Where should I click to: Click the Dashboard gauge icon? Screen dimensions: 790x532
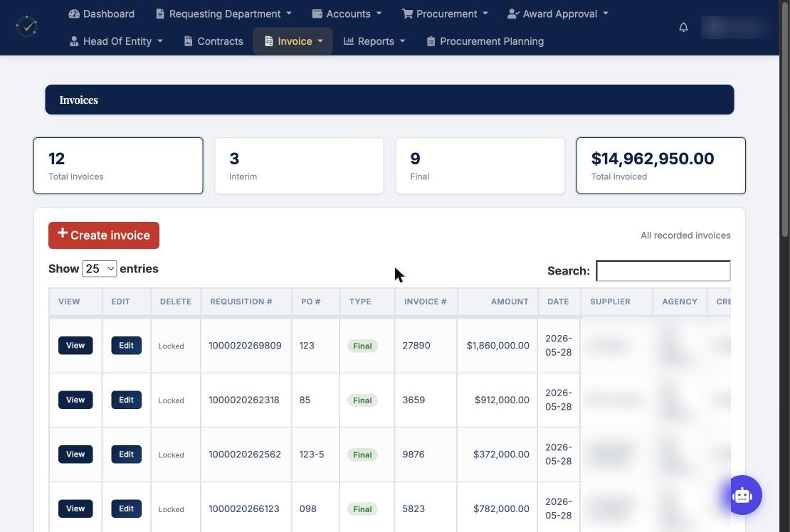coord(74,14)
